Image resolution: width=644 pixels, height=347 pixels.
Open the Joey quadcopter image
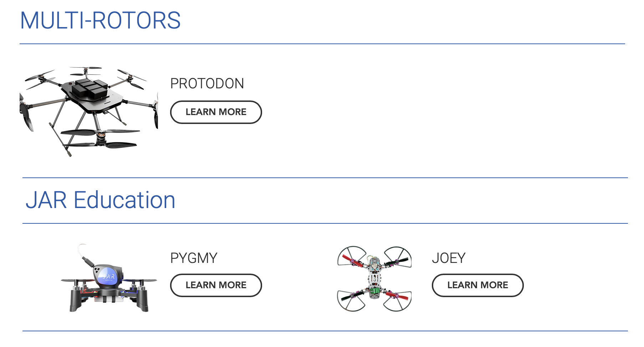click(x=374, y=278)
